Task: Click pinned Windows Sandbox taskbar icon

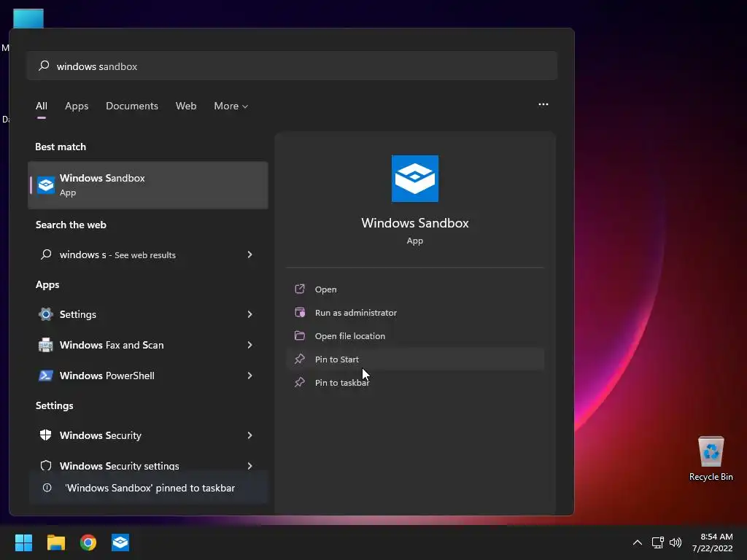Action: [120, 542]
